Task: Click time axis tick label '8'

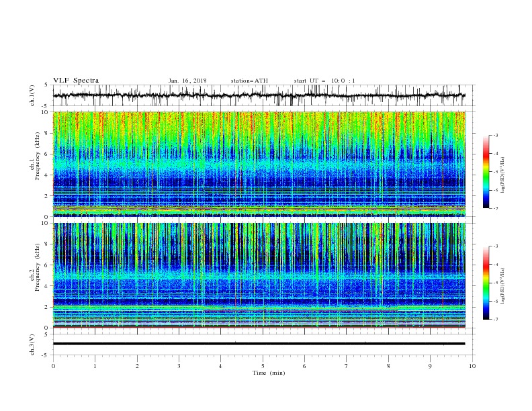Action: tap(388, 366)
